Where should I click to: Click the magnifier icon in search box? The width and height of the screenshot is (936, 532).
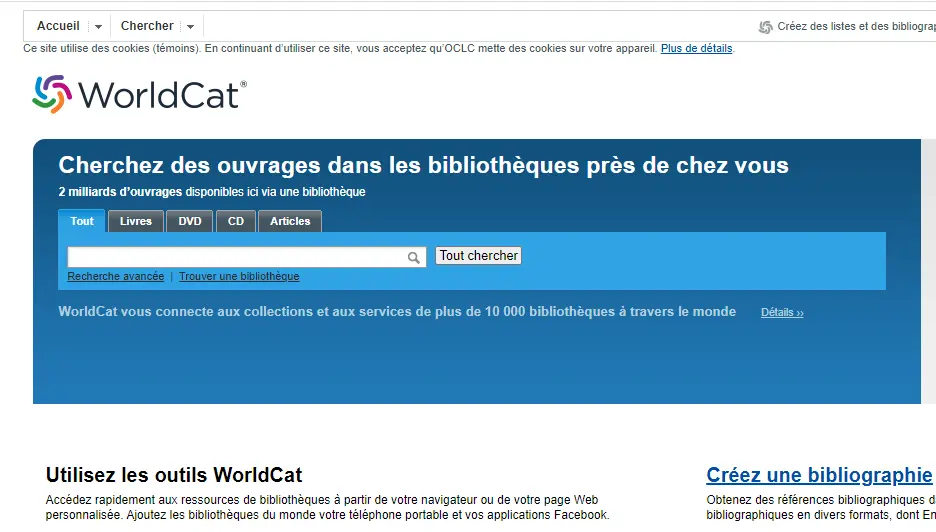click(414, 258)
